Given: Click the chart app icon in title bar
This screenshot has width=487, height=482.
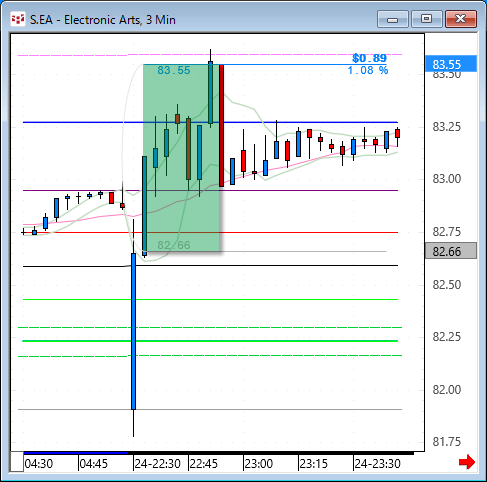Looking at the screenshot, I should pos(18,19).
